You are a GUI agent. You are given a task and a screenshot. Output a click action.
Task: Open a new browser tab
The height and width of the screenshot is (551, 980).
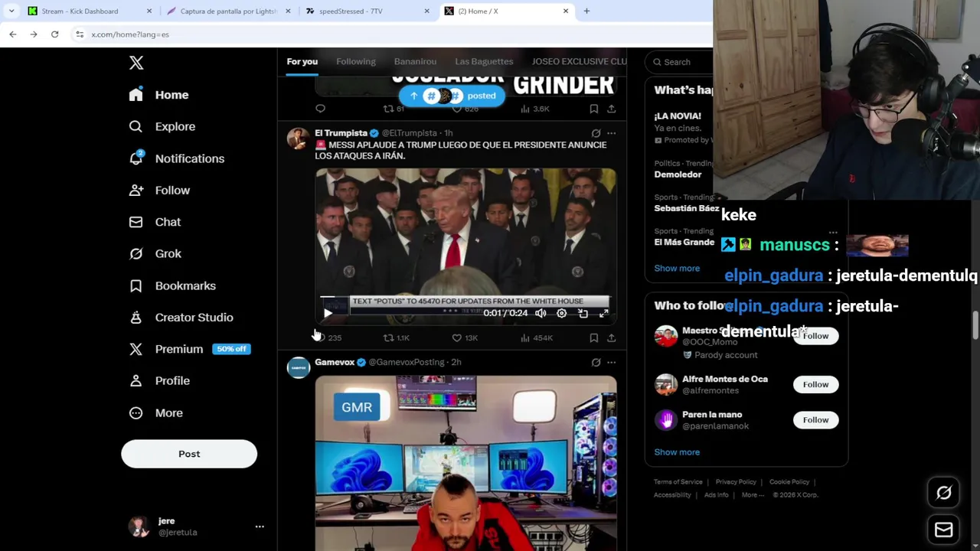coord(586,11)
